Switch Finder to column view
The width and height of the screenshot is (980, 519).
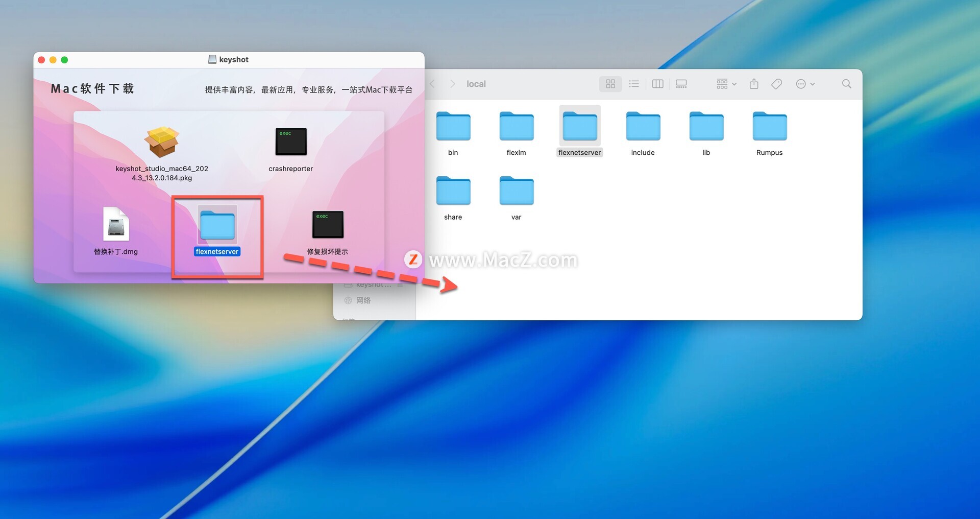tap(657, 84)
